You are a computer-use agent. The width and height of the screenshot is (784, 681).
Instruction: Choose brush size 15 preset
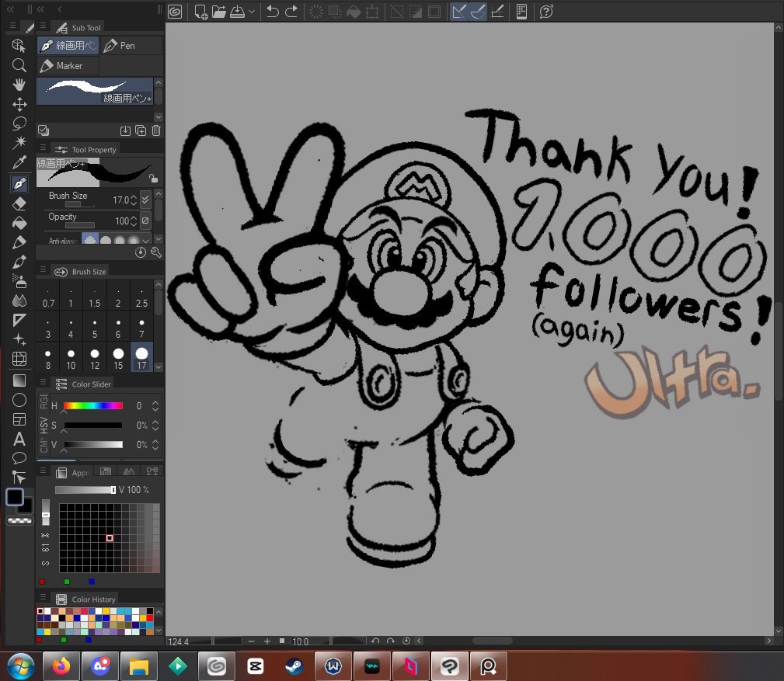[118, 358]
